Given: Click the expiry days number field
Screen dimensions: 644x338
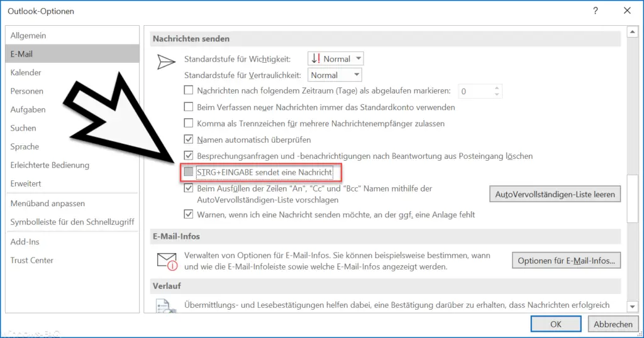Looking at the screenshot, I should [x=475, y=91].
